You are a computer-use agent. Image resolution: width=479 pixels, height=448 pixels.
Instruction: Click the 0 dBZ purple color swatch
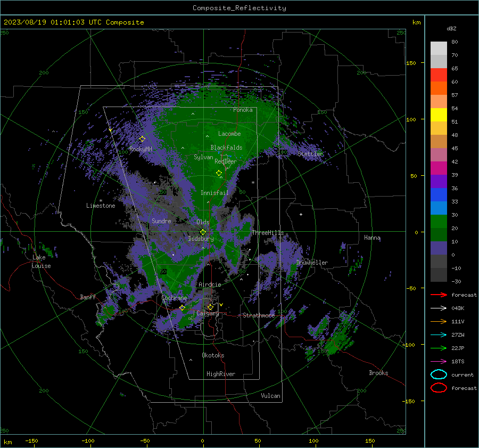[439, 248]
